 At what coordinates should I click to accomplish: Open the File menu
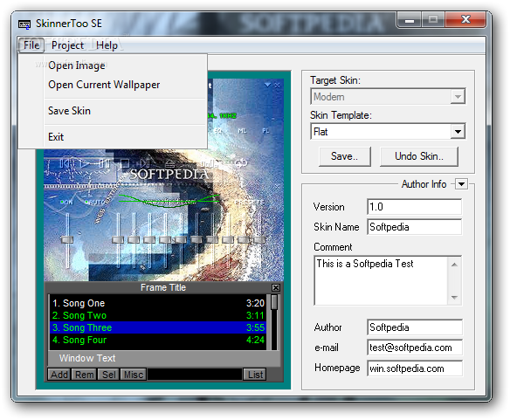pyautogui.click(x=31, y=45)
